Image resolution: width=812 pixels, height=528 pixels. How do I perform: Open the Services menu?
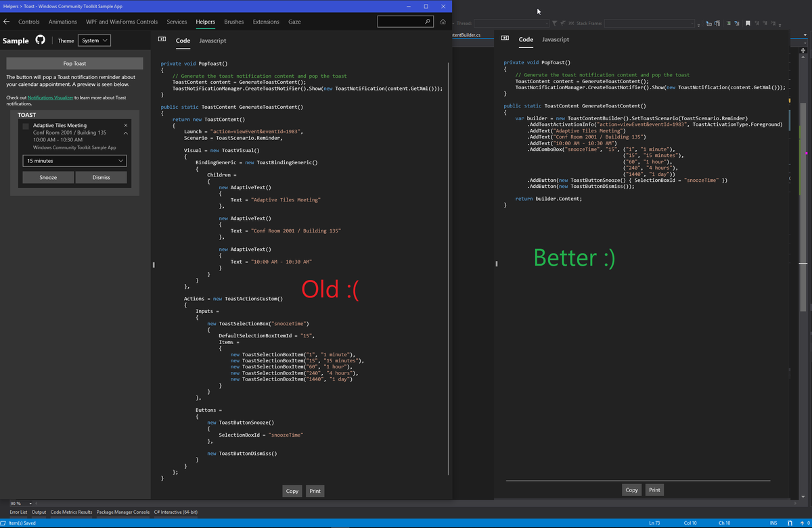pos(177,22)
